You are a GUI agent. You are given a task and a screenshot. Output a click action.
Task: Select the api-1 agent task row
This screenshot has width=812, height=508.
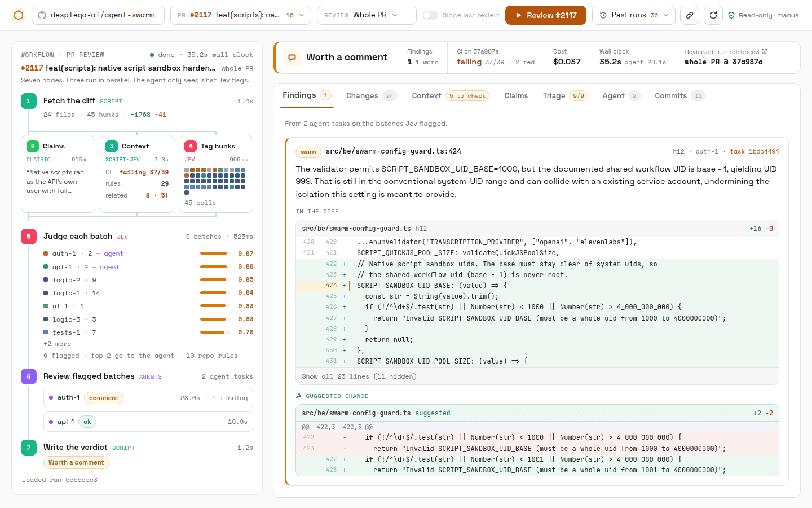148,422
